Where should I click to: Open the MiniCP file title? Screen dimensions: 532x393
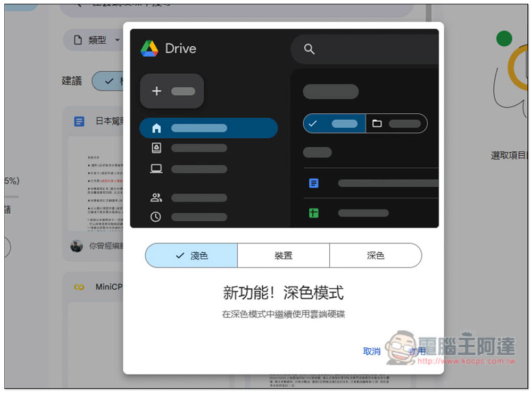coord(109,287)
